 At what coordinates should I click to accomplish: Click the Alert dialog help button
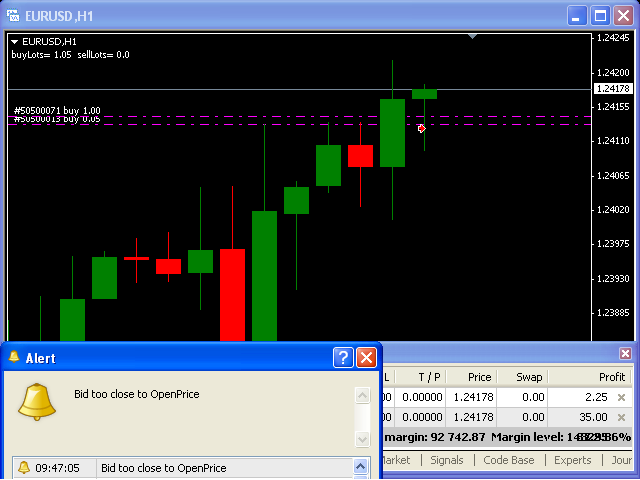[343, 358]
